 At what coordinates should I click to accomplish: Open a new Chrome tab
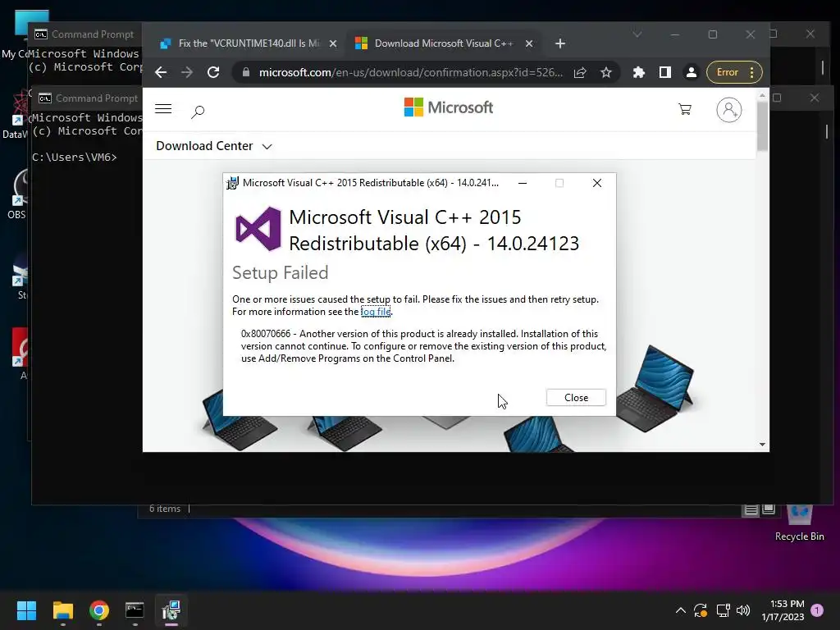point(560,43)
